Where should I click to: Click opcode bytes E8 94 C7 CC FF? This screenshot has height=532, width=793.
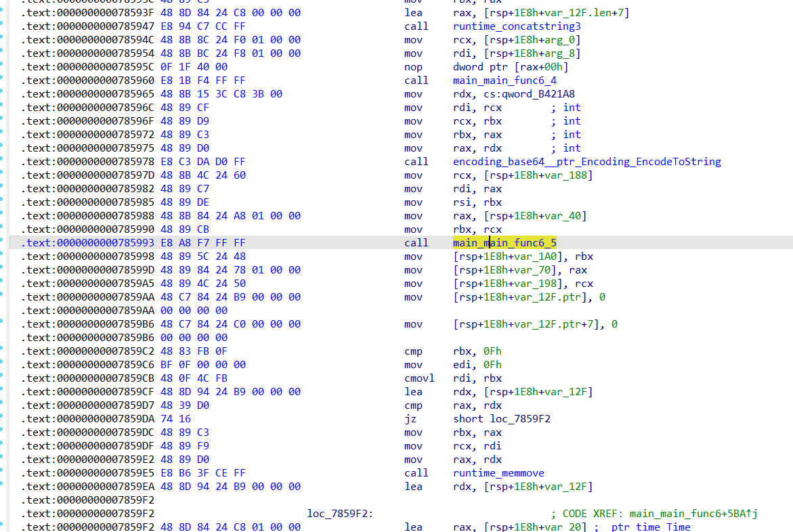point(202,26)
